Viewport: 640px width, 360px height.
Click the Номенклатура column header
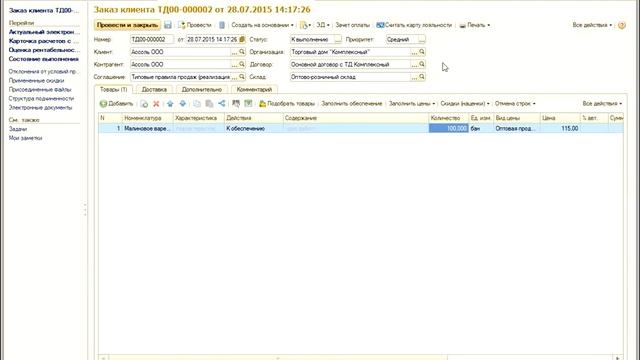tap(147, 118)
